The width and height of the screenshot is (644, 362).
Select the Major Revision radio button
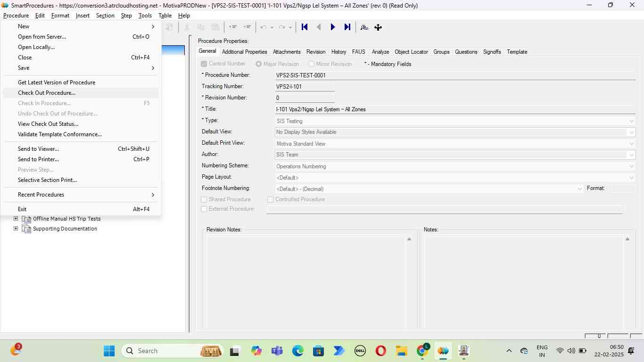click(x=258, y=64)
